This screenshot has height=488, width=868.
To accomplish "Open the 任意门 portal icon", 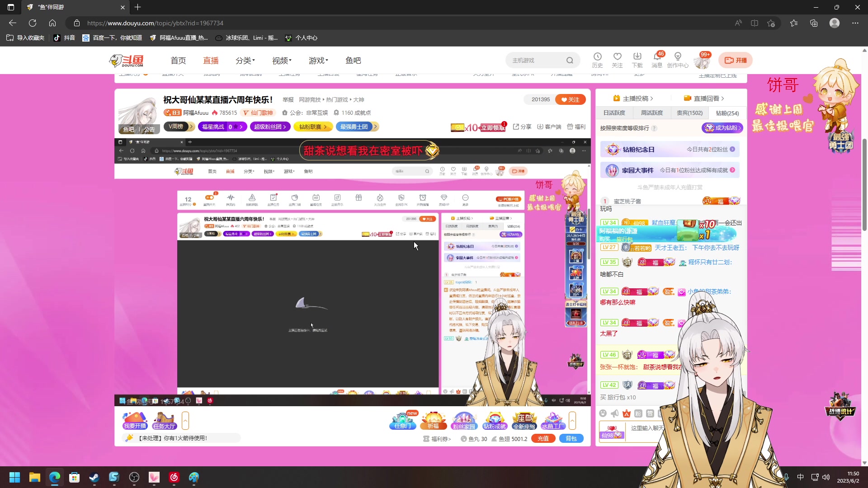I will [403, 421].
